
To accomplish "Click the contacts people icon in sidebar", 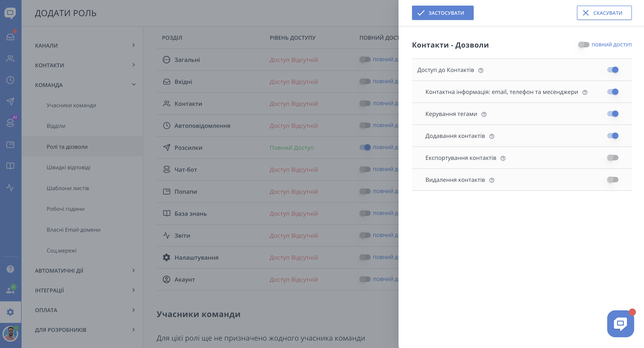I will (x=10, y=59).
